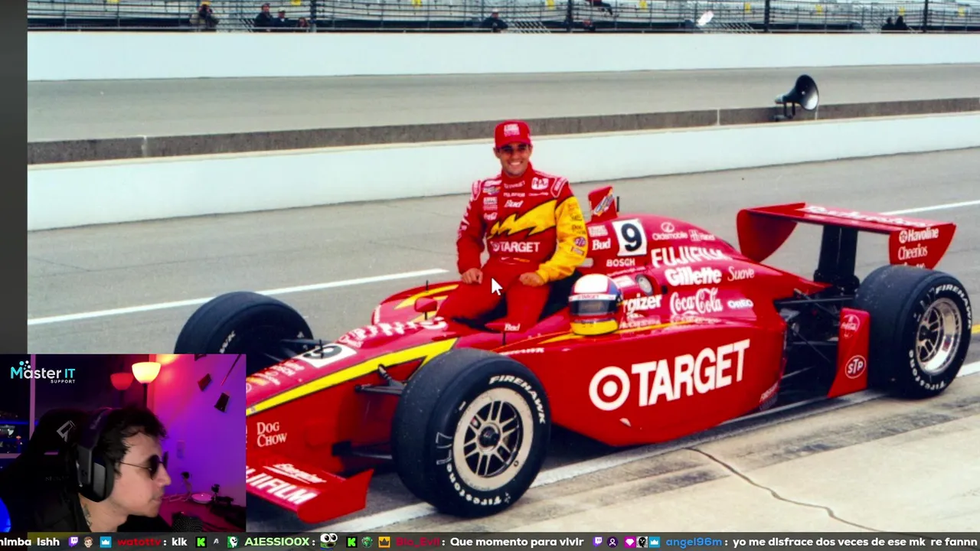Click the username Bio_Evil in chat ticker
This screenshot has width=980, height=551.
click(x=418, y=542)
